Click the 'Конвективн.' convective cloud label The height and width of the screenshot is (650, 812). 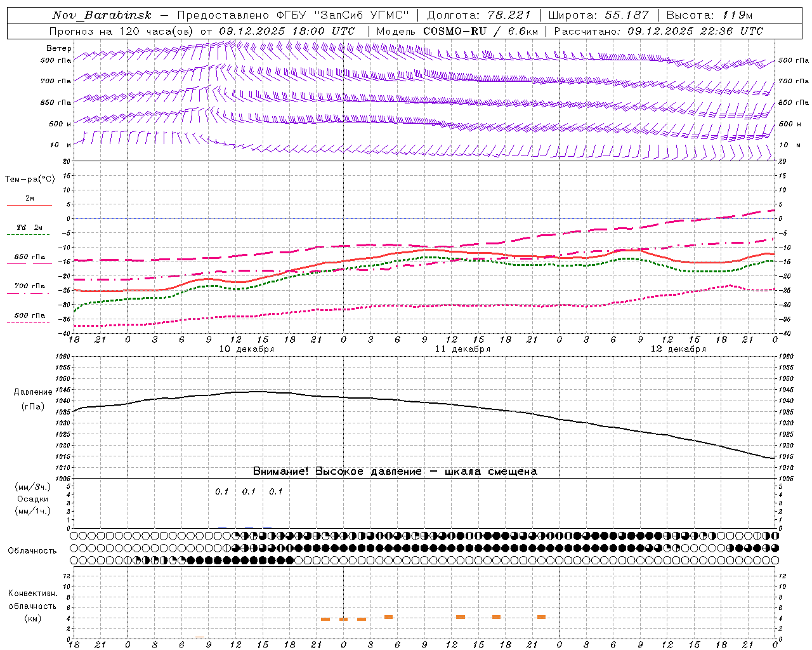pos(33,594)
